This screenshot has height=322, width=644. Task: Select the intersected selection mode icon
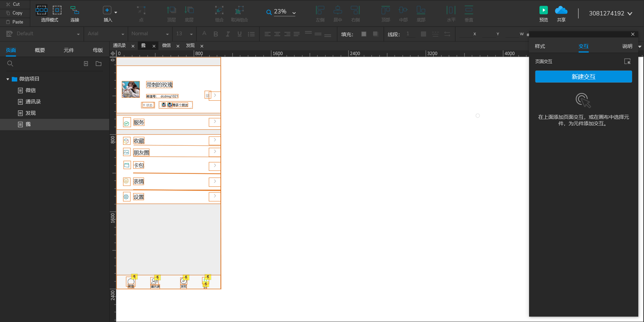coord(42,10)
